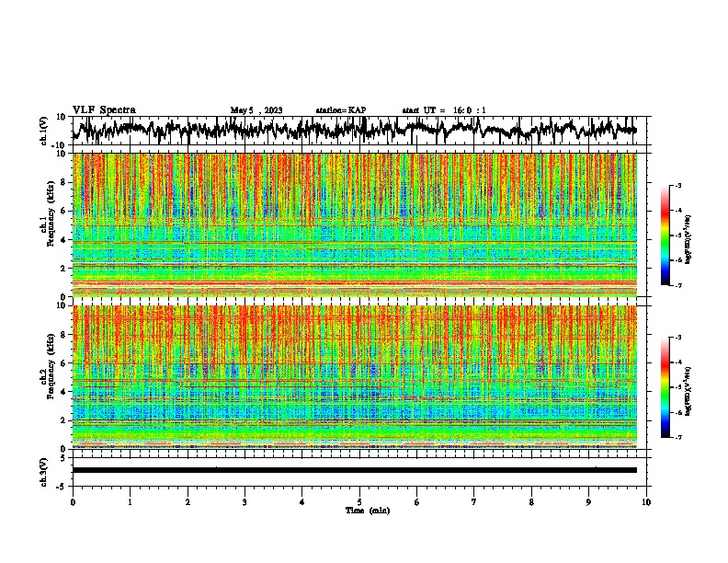Click time axis tick label "3"
The height and width of the screenshot is (563, 728).
point(245,502)
